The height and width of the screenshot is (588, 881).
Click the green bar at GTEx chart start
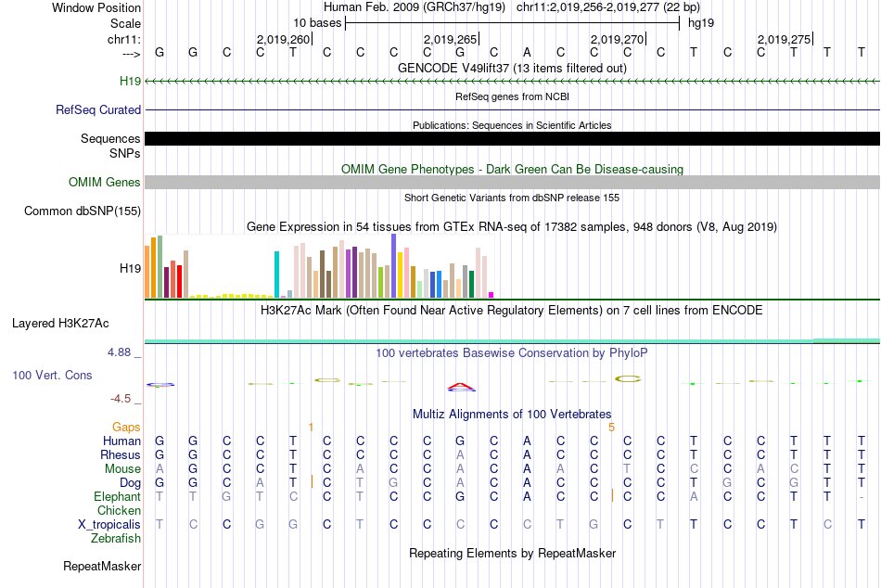(x=160, y=266)
